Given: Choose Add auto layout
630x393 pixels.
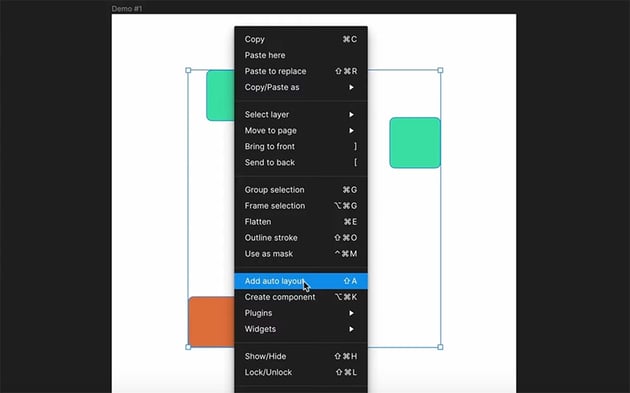Looking at the screenshot, I should pos(301,281).
